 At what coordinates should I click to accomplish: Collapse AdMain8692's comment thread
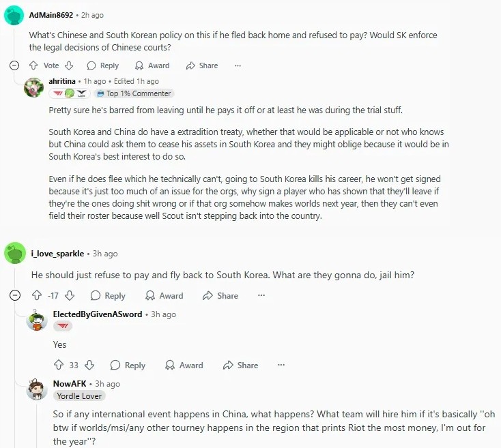point(14,65)
